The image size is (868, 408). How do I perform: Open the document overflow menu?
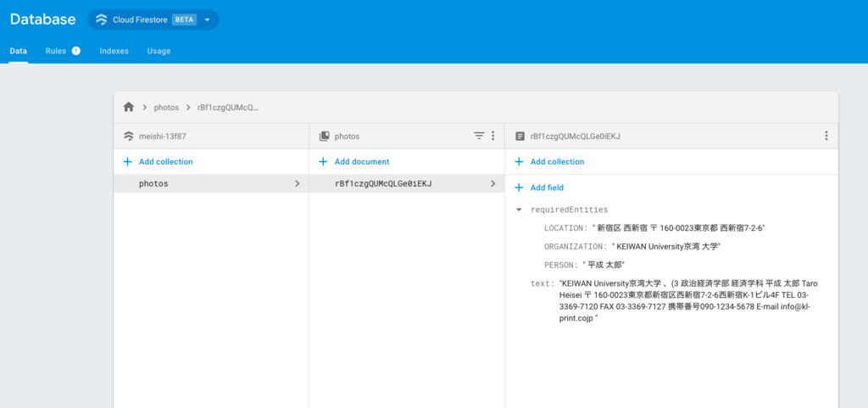tap(826, 136)
